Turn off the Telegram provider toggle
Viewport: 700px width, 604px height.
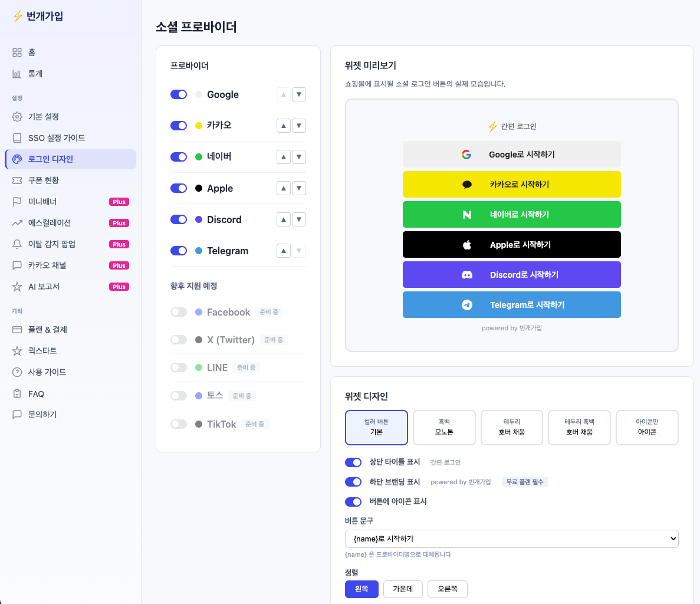[179, 251]
